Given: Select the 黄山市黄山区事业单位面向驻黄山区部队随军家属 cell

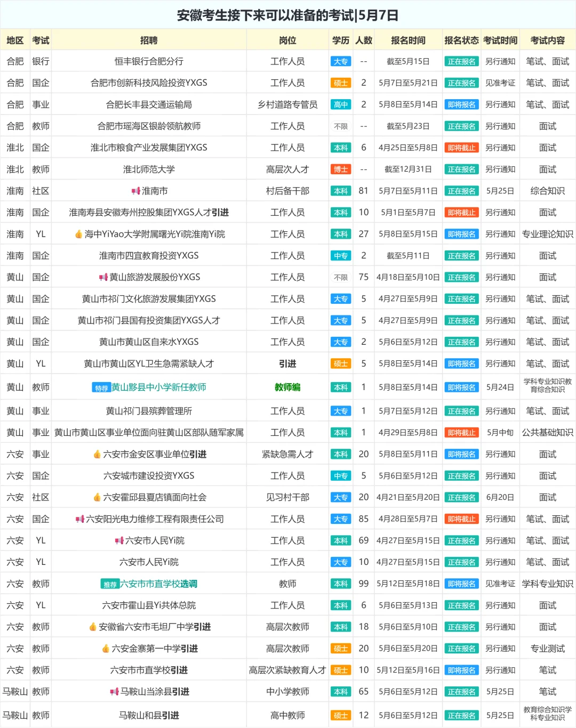Looking at the screenshot, I should 149,433.
